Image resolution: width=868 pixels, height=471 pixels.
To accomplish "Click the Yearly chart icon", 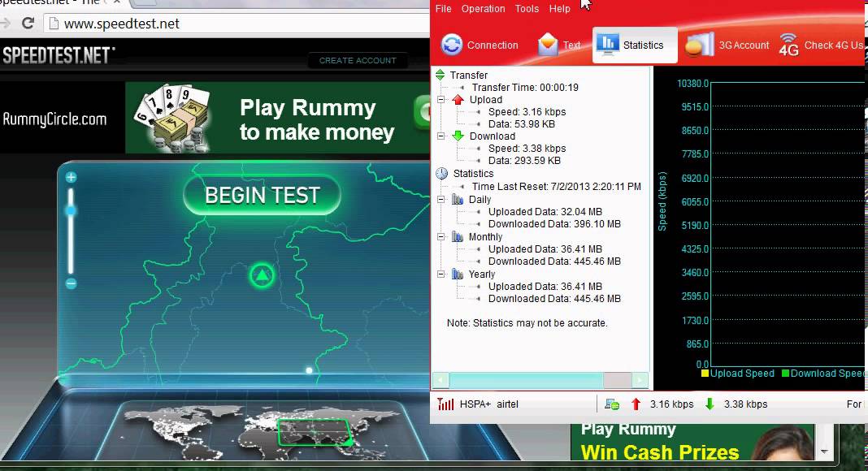I will [x=458, y=274].
